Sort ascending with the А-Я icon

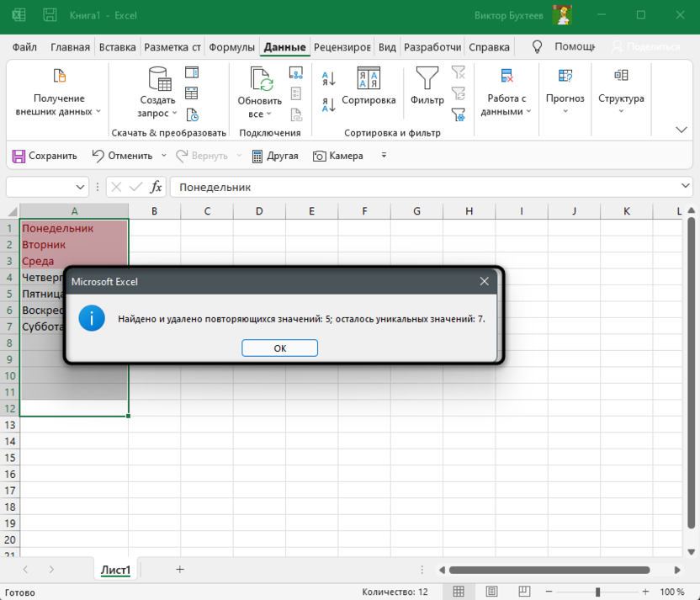(329, 79)
